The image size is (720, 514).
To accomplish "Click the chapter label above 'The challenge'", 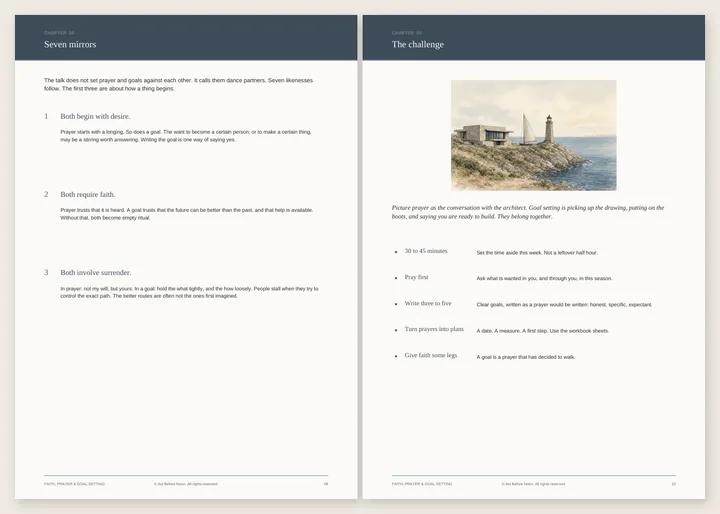I will [x=407, y=33].
